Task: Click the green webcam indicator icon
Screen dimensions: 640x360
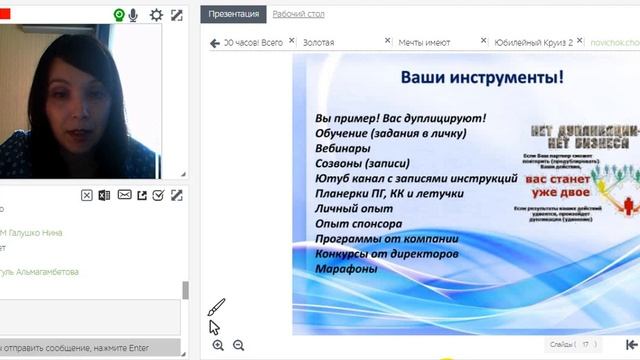Action: [119, 16]
